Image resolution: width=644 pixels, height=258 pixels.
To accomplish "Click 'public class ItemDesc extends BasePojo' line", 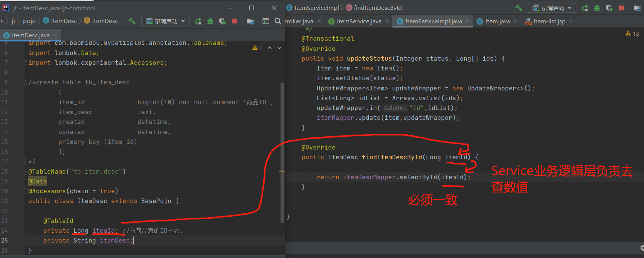I will click(104, 201).
